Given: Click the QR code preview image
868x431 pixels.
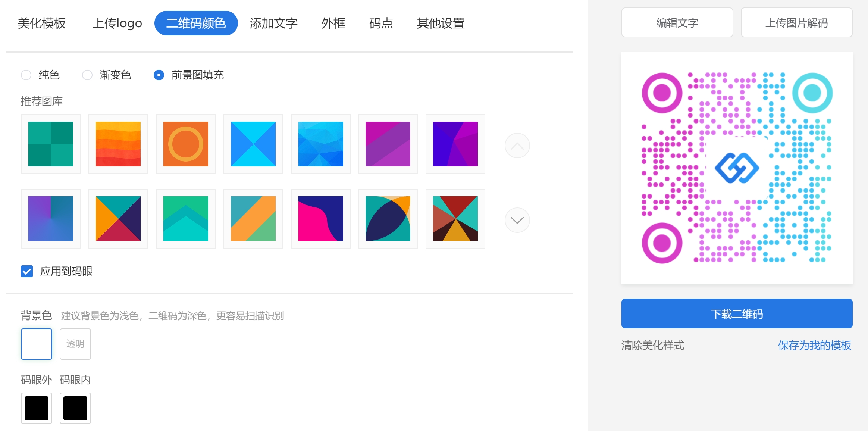Looking at the screenshot, I should 737,168.
